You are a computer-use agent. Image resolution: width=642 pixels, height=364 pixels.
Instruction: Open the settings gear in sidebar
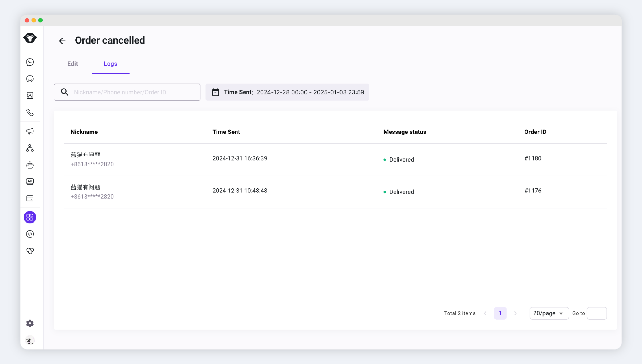[x=30, y=323]
